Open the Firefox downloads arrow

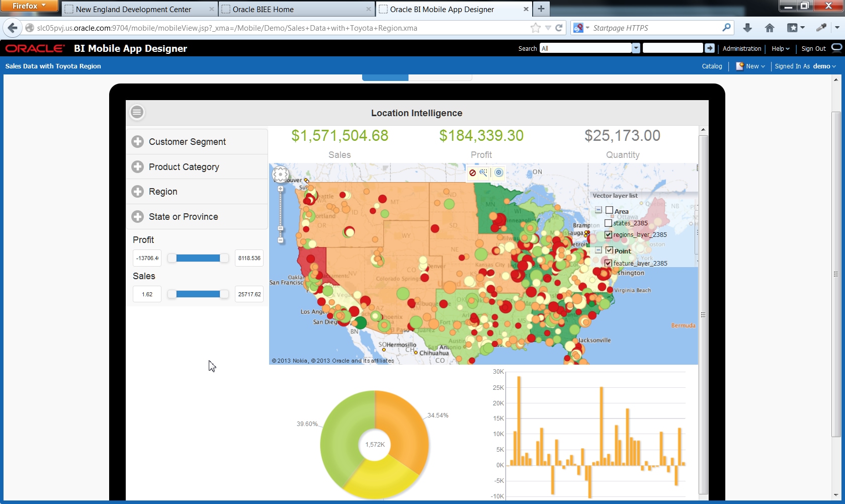coord(747,28)
